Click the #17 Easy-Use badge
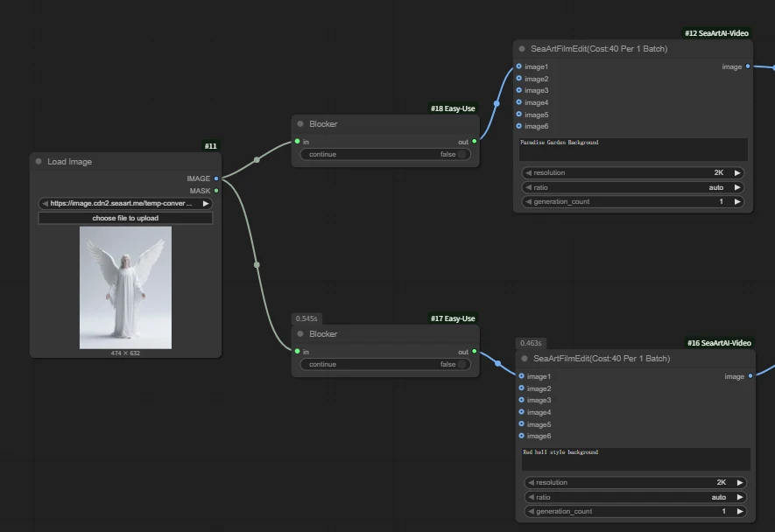The height and width of the screenshot is (532, 775). point(453,318)
